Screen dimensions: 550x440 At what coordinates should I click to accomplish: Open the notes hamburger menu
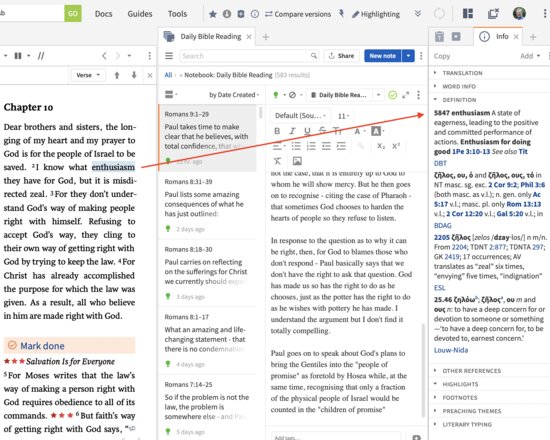(169, 56)
